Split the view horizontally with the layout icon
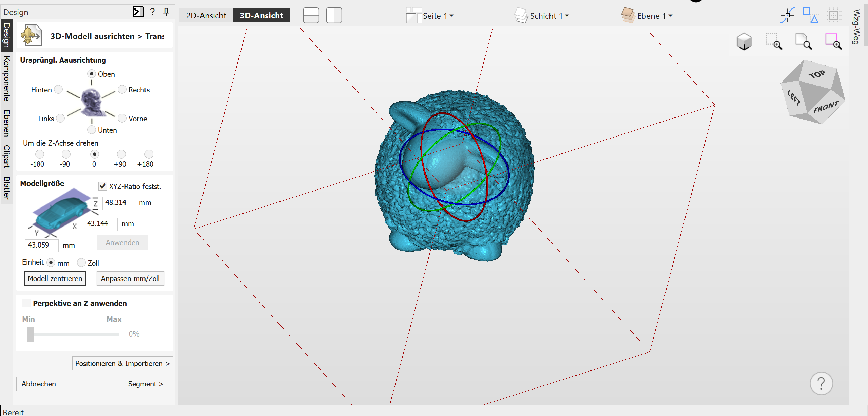This screenshot has height=416, width=868. click(311, 15)
